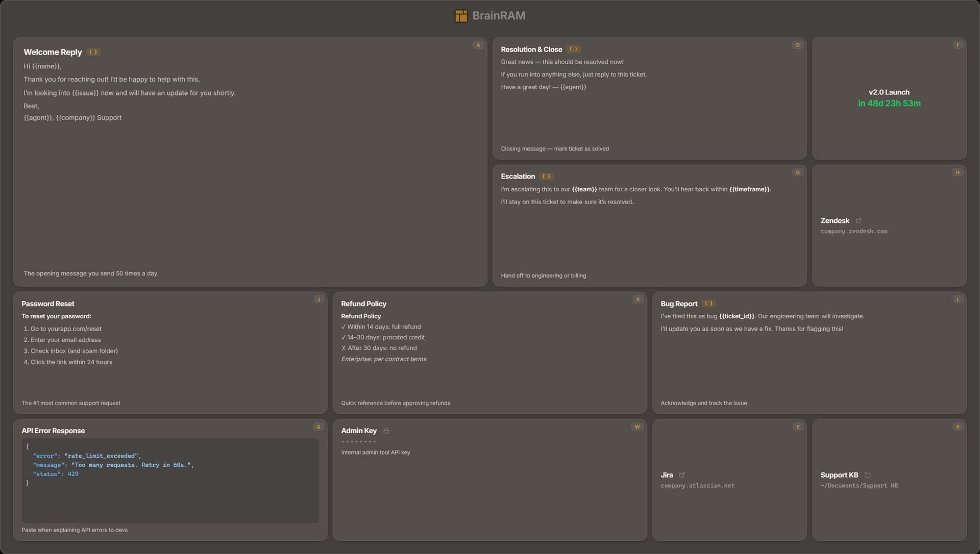The width and height of the screenshot is (980, 554).
Task: Click the green 'in 48d 23h 53m' countdown
Action: (x=889, y=104)
